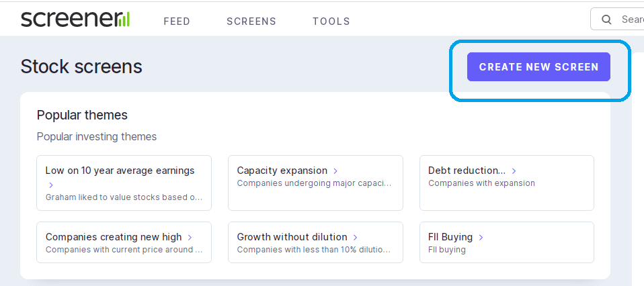The width and height of the screenshot is (644, 286).
Task: Open Low on 10 year average earnings theme
Action: [124, 183]
